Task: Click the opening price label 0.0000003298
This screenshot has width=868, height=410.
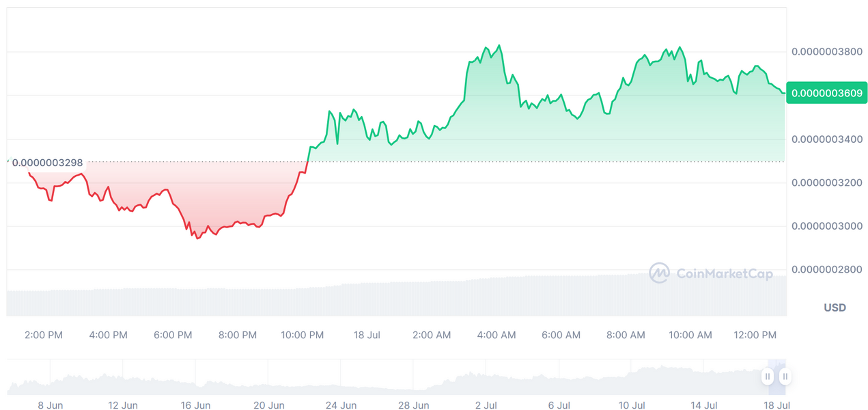Action: point(47,163)
